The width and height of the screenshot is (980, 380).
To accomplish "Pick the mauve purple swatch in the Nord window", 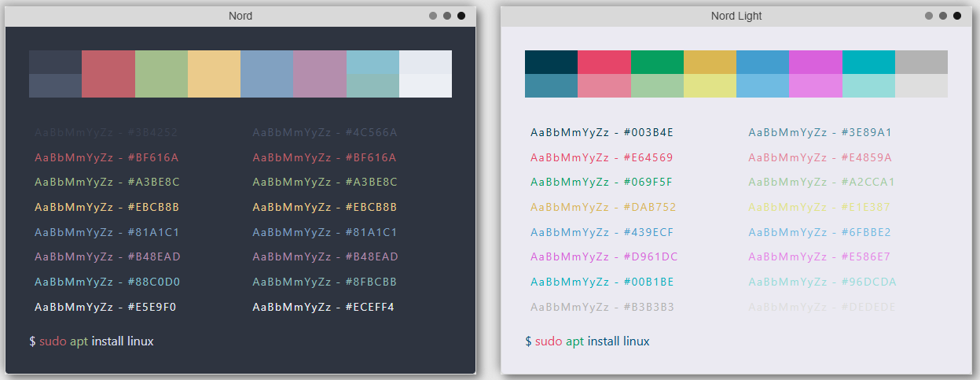I will pyautogui.click(x=320, y=74).
